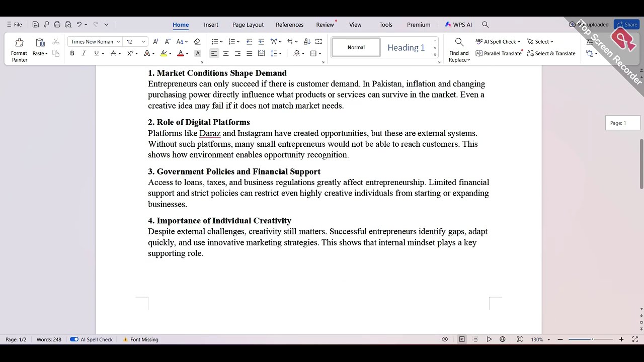Click the Format Painter tool
Screen dimensions: 644x362
[19, 49]
